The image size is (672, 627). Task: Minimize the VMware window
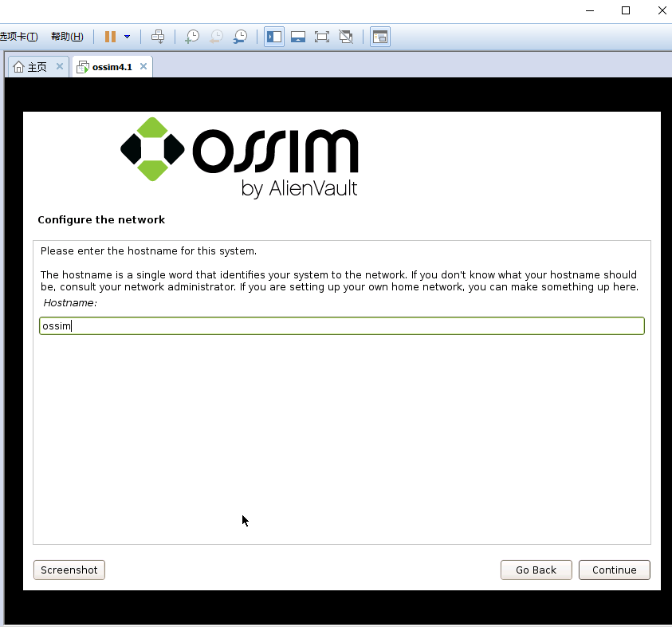(590, 10)
